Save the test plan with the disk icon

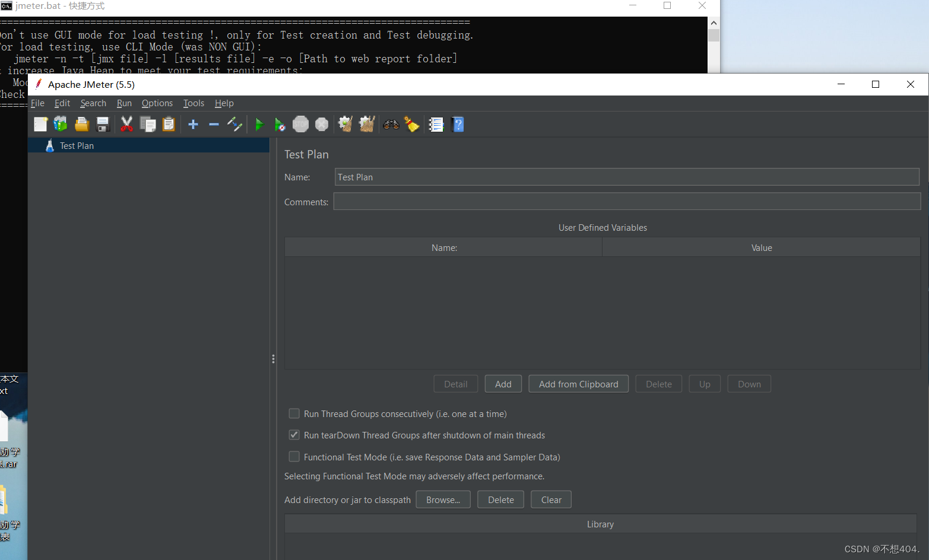click(x=103, y=125)
